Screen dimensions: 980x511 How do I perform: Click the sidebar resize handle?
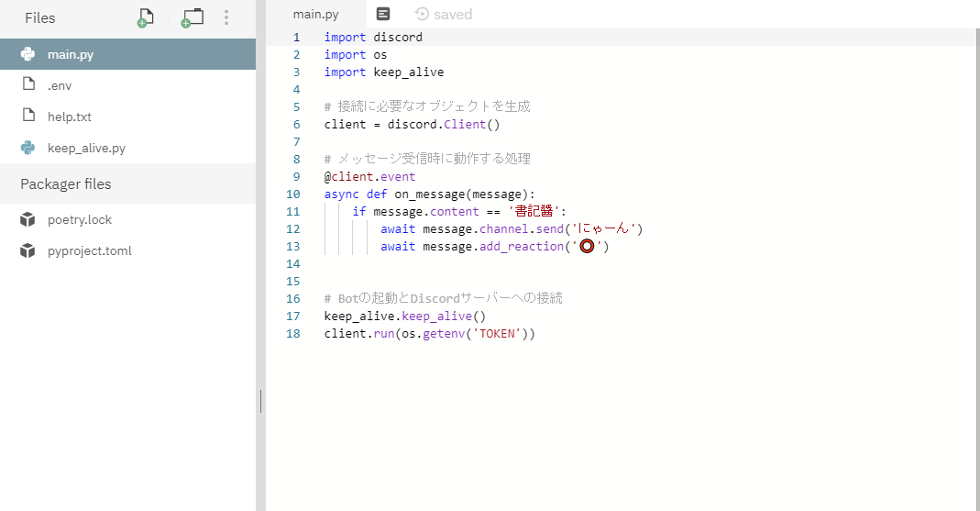click(x=260, y=401)
